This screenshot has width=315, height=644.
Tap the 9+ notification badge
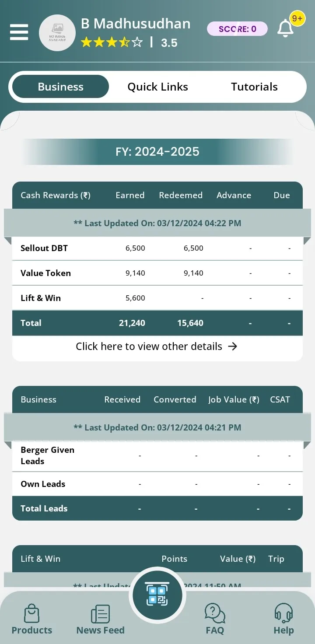point(297,18)
